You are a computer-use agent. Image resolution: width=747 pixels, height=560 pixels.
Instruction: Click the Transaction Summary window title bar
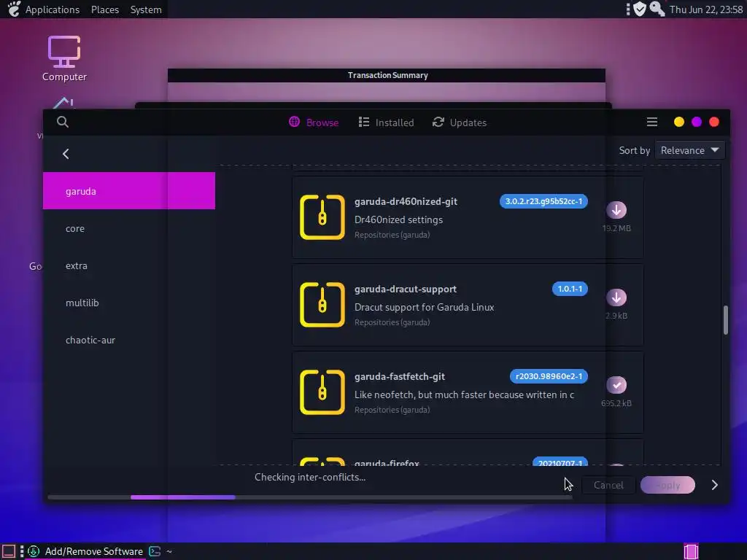click(387, 75)
